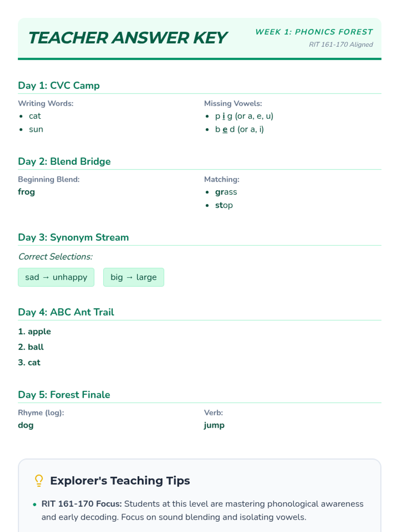Screen dimensions: 399x532
Task: Open the Day 2: Blend Bridge heading
Action: click(x=64, y=161)
